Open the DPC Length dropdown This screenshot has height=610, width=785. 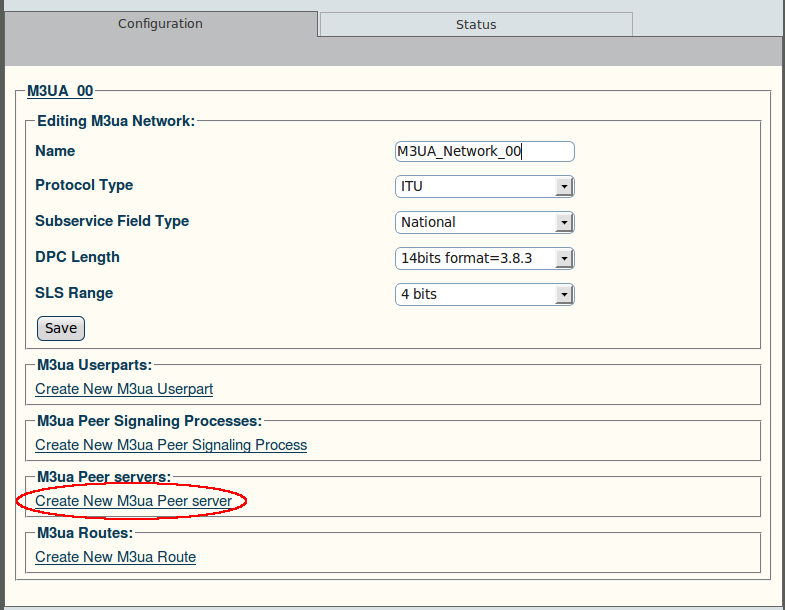[x=485, y=258]
